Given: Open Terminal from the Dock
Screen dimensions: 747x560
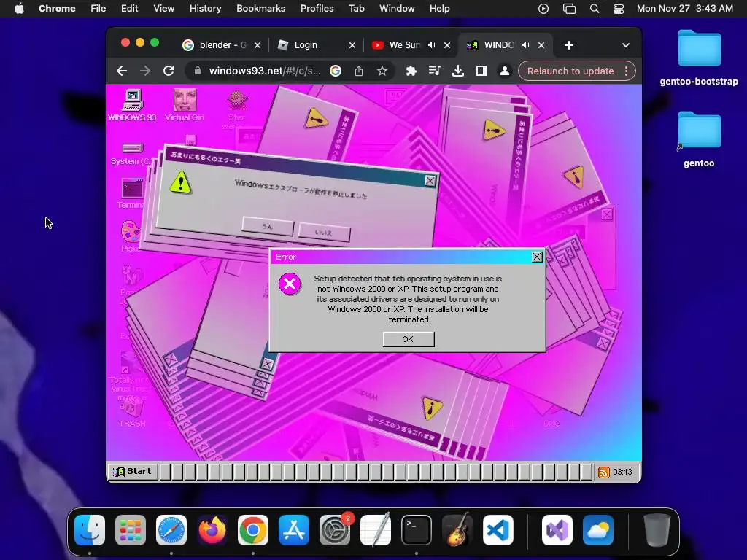Looking at the screenshot, I should tap(417, 530).
